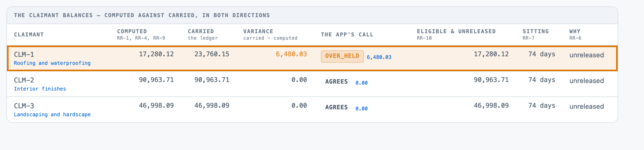Click the SITTING column header
This screenshot has height=150, width=644.
tap(536, 31)
